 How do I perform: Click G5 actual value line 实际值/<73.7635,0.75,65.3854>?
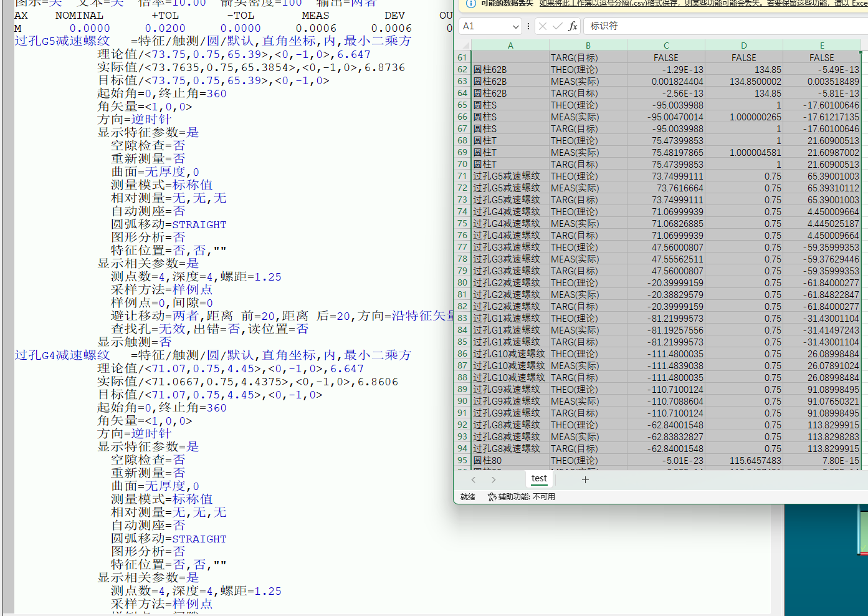(251, 67)
